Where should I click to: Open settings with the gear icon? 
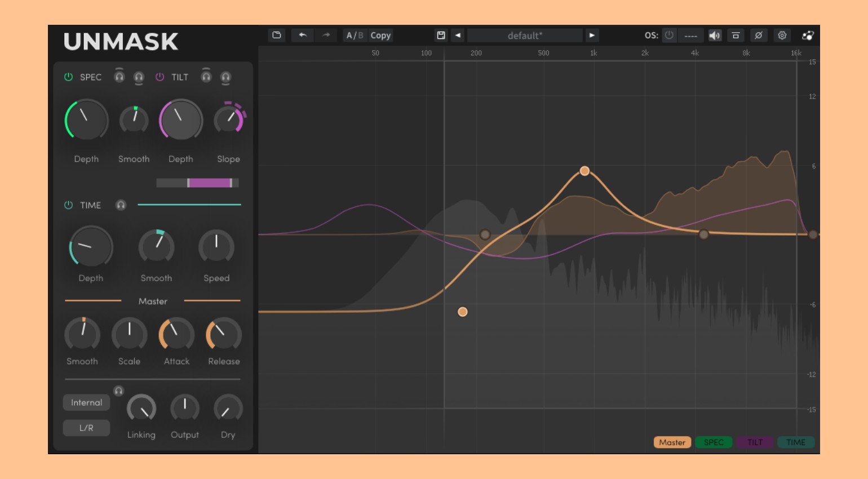pos(782,35)
